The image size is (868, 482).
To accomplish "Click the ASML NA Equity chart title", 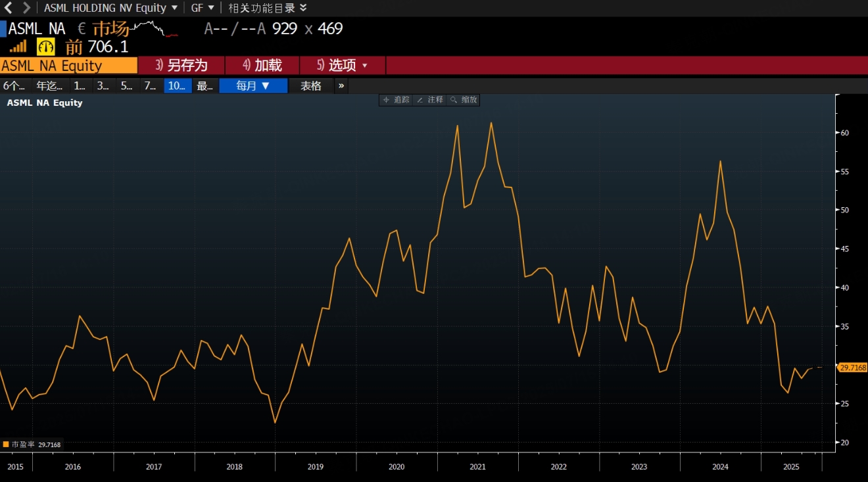I will [x=45, y=103].
